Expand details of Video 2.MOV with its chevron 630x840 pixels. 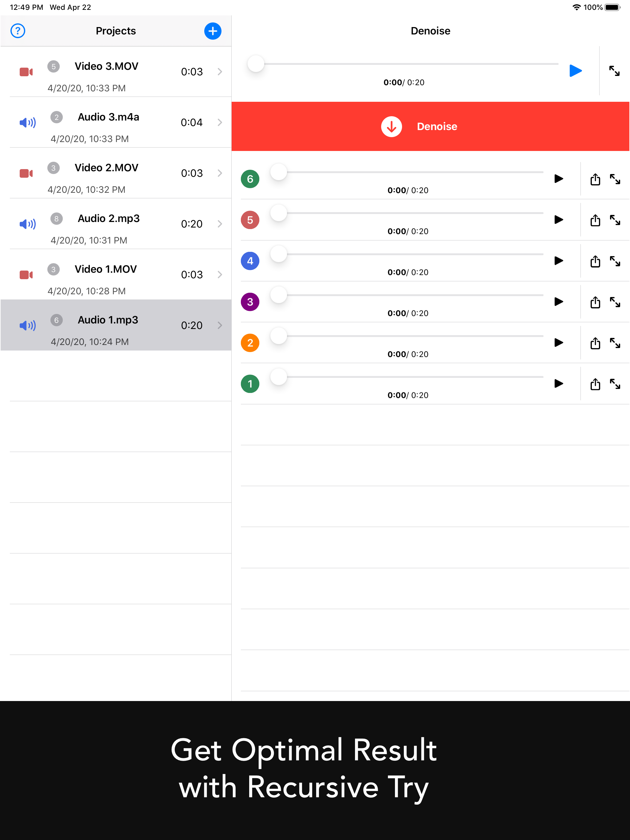pos(220,173)
